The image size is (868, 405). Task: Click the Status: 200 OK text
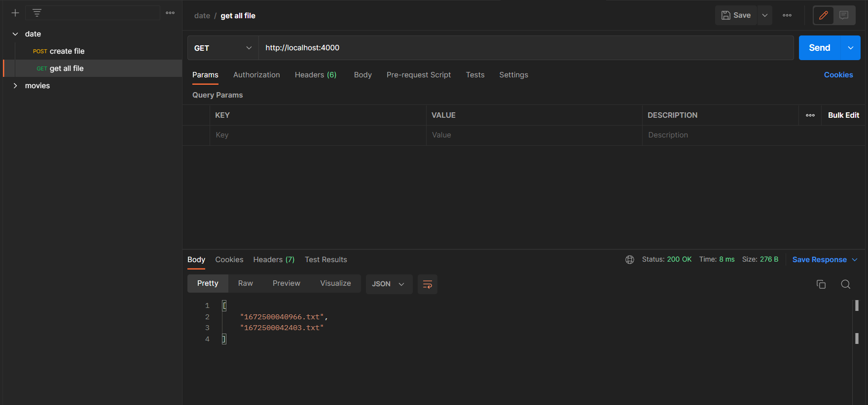pos(667,259)
